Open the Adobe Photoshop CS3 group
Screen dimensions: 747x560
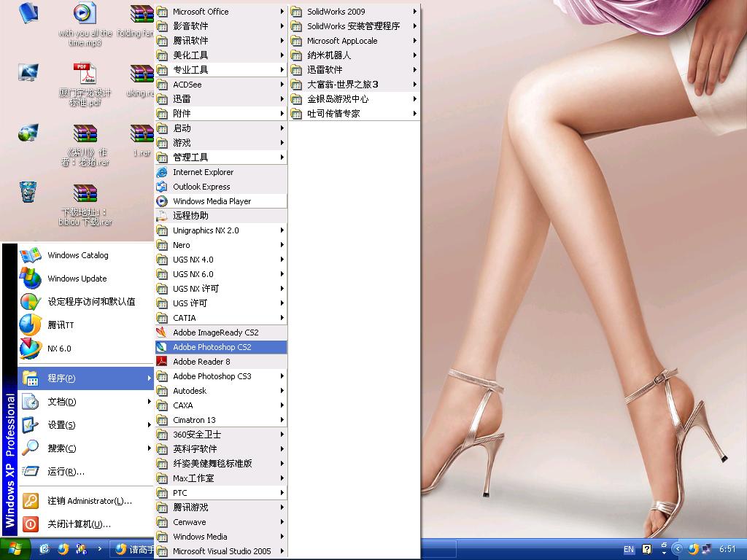221,376
